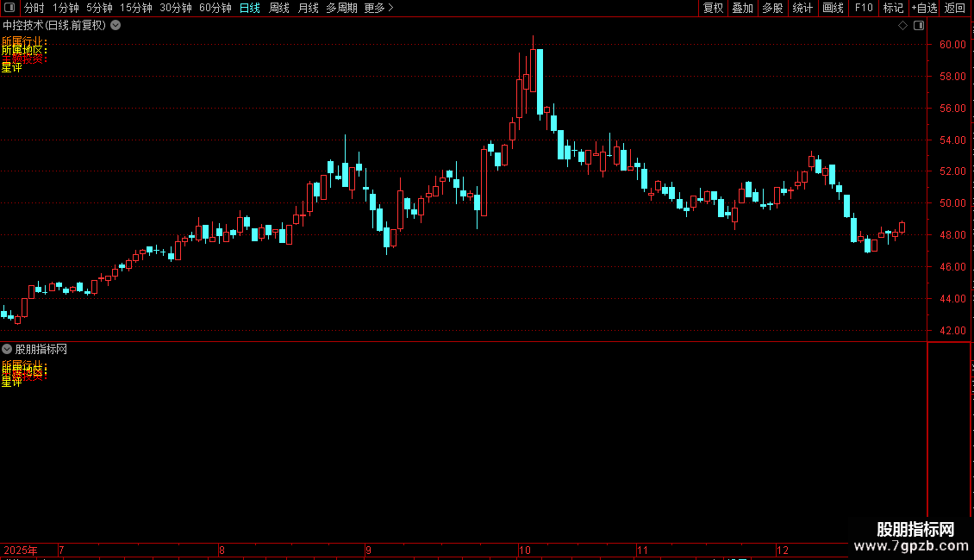974x560 pixels.
Task: Switch to 月线 monthly chart
Action: coord(308,8)
